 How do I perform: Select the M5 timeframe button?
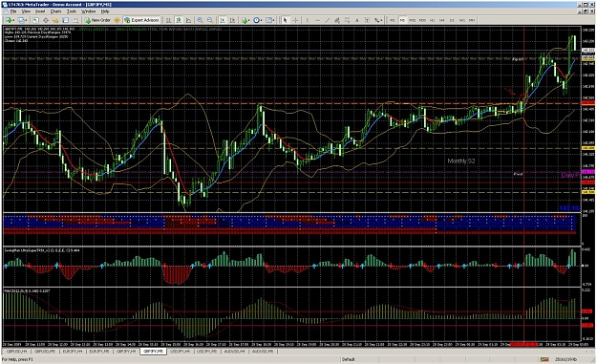(402, 20)
